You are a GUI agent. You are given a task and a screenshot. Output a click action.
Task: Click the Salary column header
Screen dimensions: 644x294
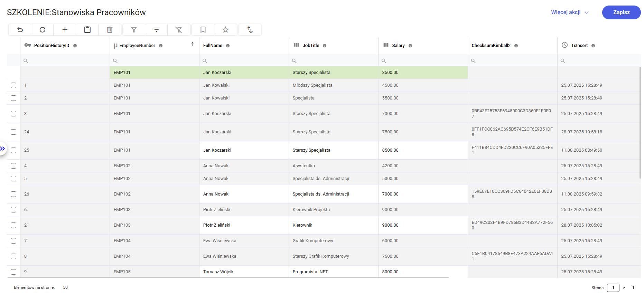(x=398, y=46)
